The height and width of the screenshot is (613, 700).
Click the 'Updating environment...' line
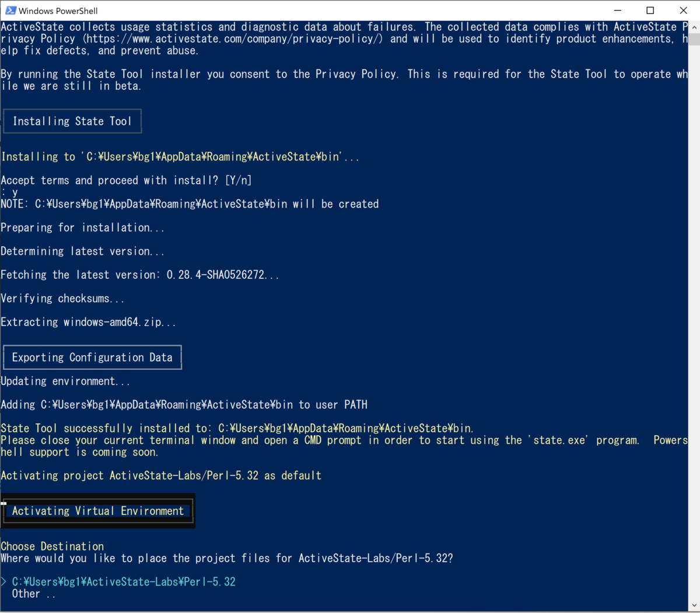[65, 381]
